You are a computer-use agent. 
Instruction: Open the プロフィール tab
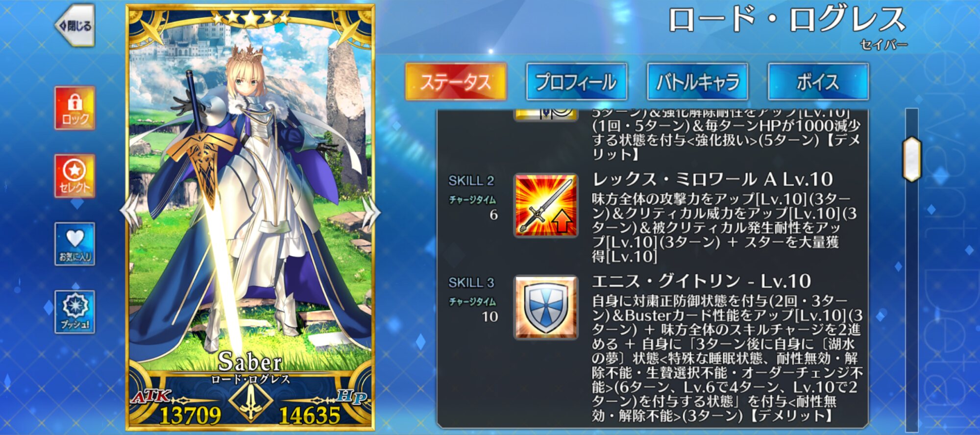point(576,82)
